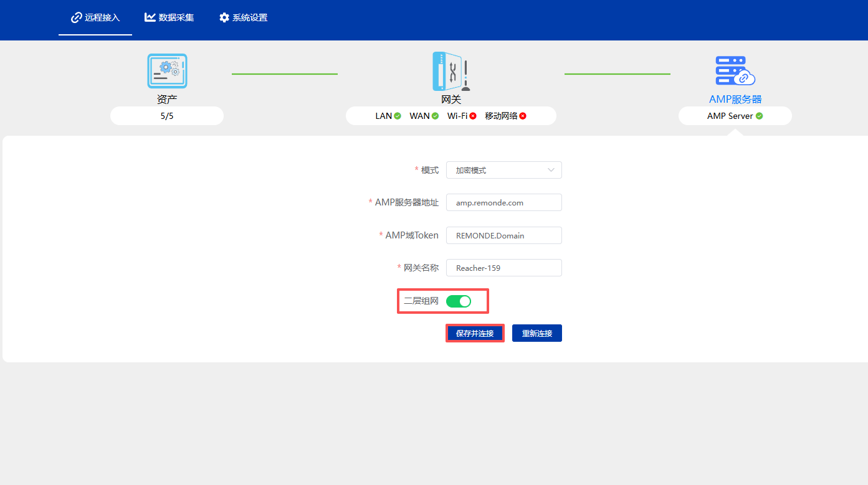Click the mobile network (移动网络) red status icon

click(x=523, y=116)
